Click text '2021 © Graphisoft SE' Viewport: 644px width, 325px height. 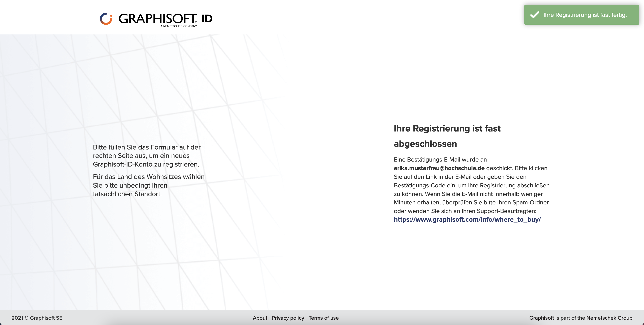point(37,318)
